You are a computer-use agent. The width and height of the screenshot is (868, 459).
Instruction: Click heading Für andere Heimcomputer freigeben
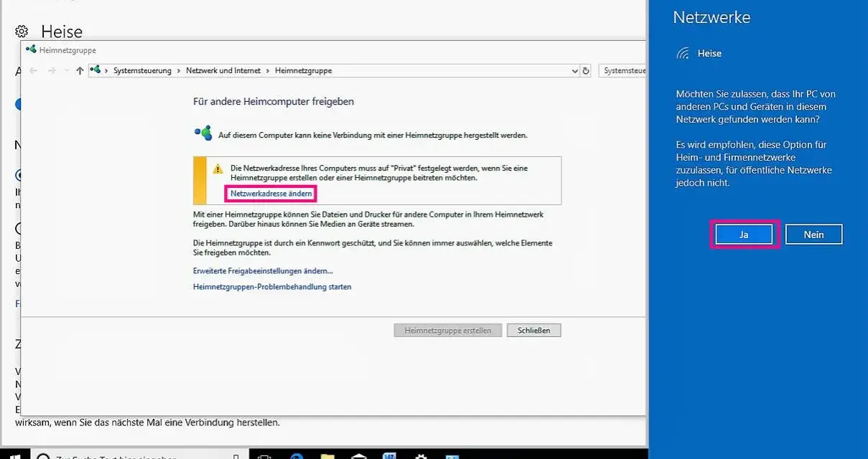click(274, 102)
